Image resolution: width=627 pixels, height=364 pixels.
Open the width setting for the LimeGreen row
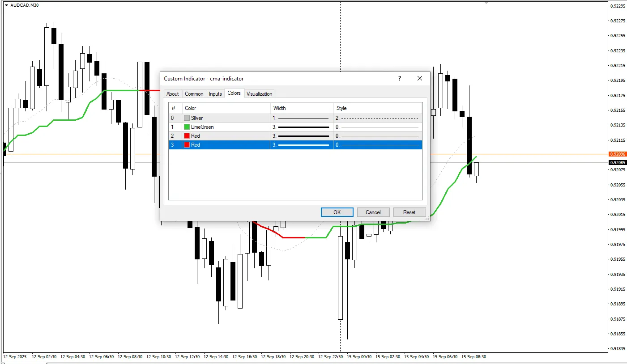point(302,127)
